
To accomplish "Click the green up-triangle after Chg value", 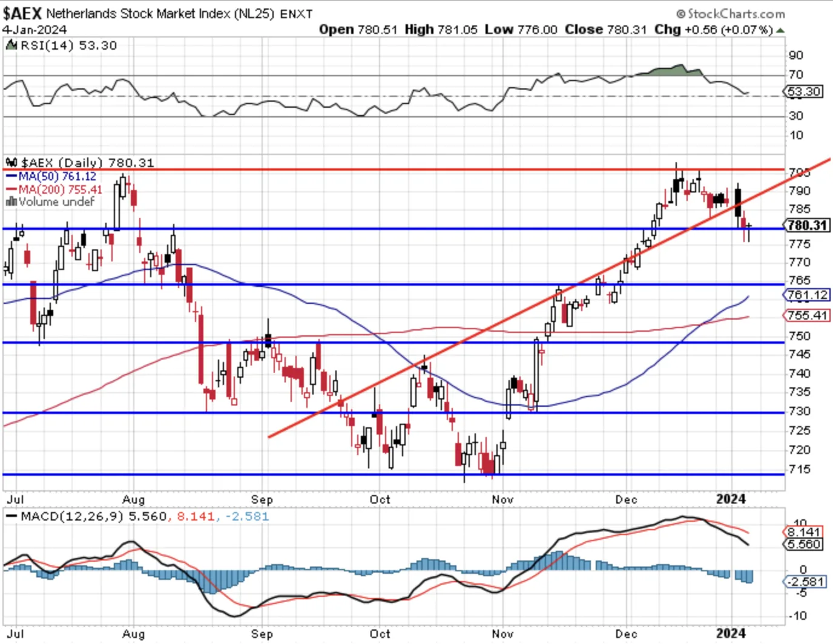I will (x=780, y=30).
